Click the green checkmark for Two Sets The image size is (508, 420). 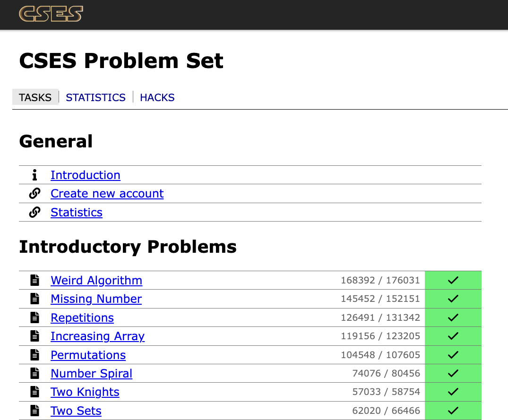pyautogui.click(x=453, y=411)
